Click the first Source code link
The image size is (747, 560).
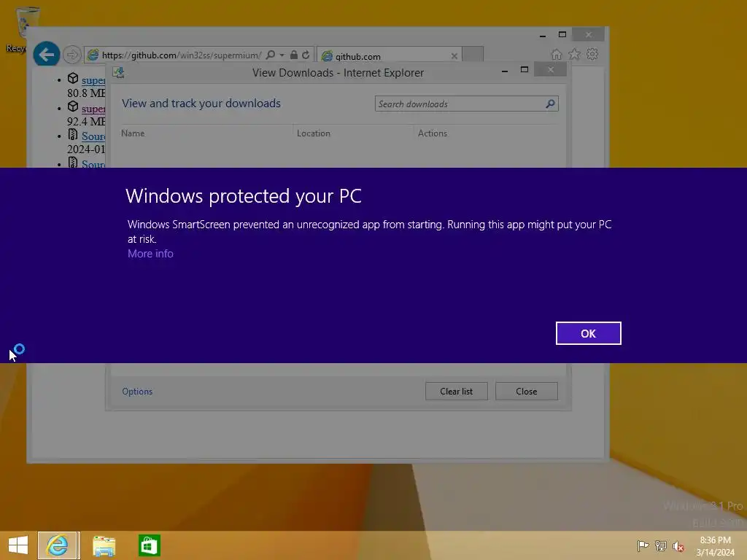pyautogui.click(x=93, y=136)
